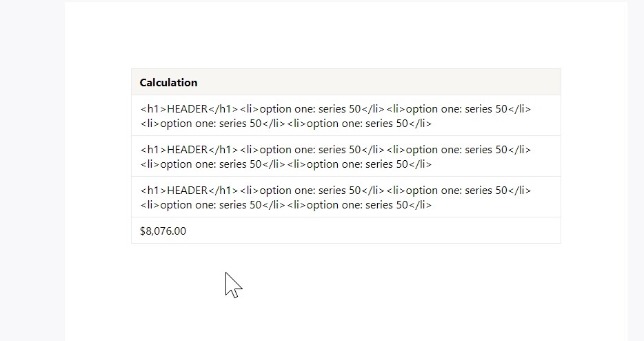Select the second text line of second row

click(286, 164)
